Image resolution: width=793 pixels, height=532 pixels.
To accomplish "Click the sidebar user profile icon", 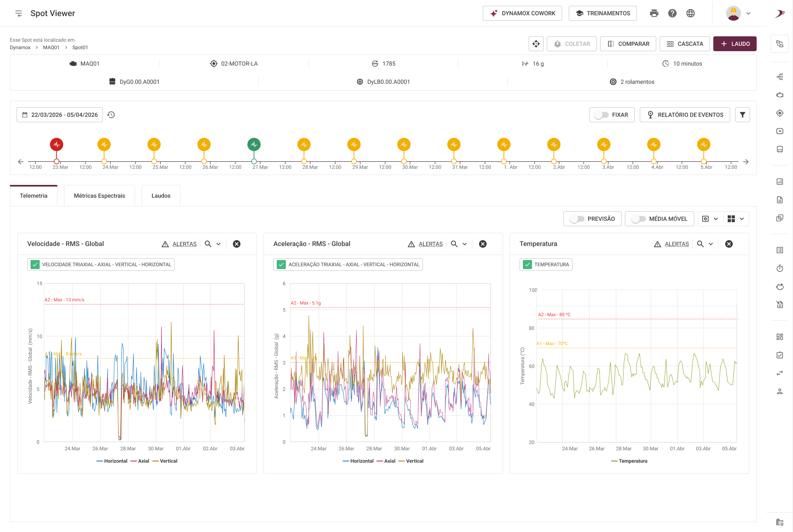I will click(x=780, y=391).
